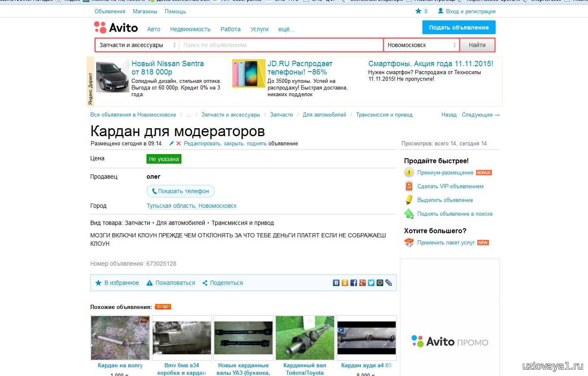588x376 pixels.
Task: Open Новый Nissan Sentra ad headline
Action: (x=168, y=67)
